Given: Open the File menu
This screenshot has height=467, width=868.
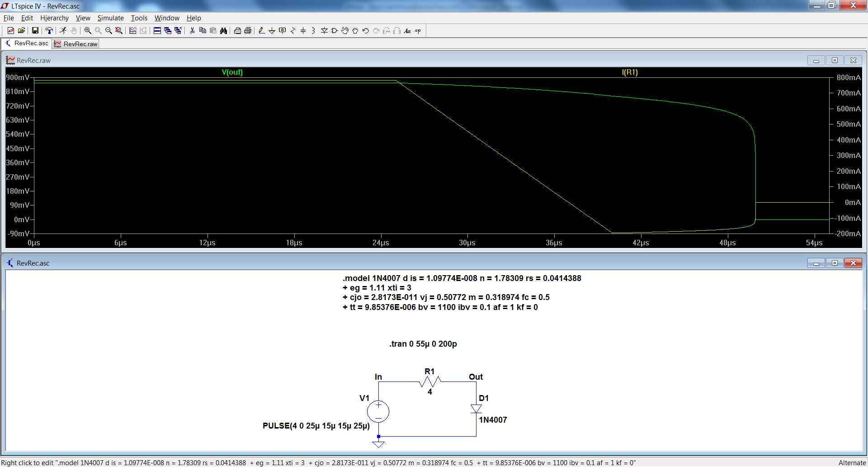Looking at the screenshot, I should (9, 18).
